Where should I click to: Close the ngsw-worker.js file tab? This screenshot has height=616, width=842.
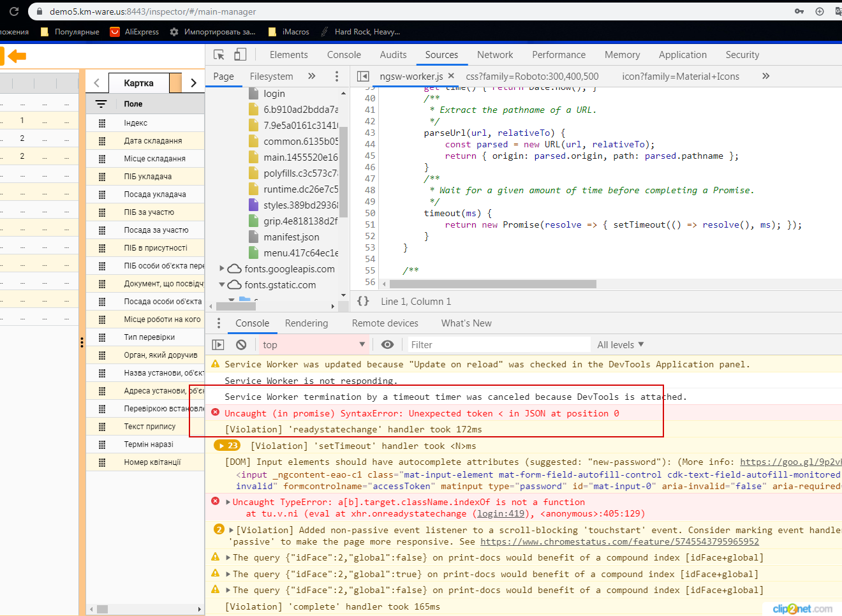pyautogui.click(x=451, y=76)
